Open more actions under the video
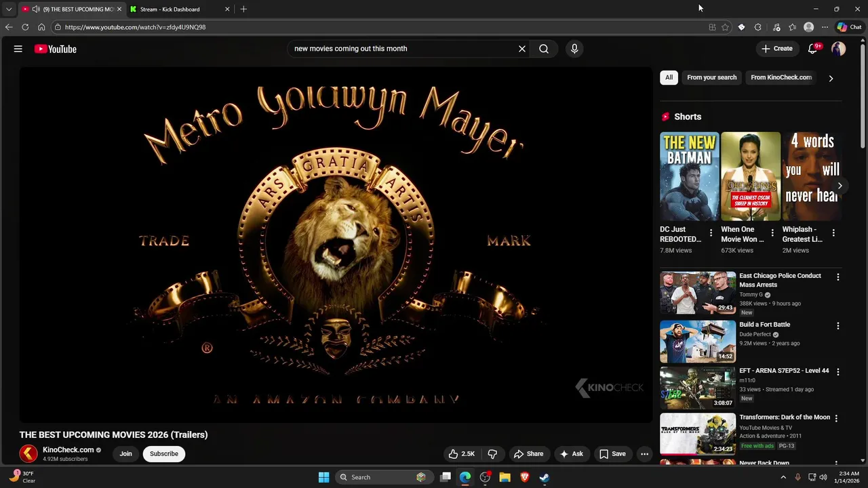This screenshot has height=488, width=868. point(645,454)
